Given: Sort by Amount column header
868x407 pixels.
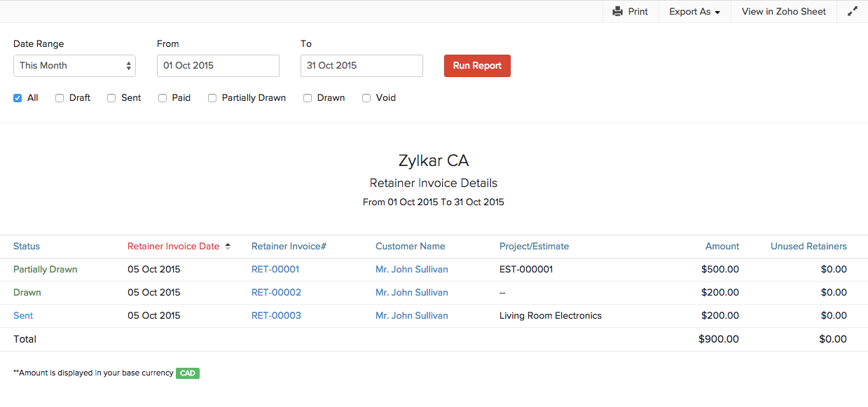Looking at the screenshot, I should pyautogui.click(x=722, y=247).
